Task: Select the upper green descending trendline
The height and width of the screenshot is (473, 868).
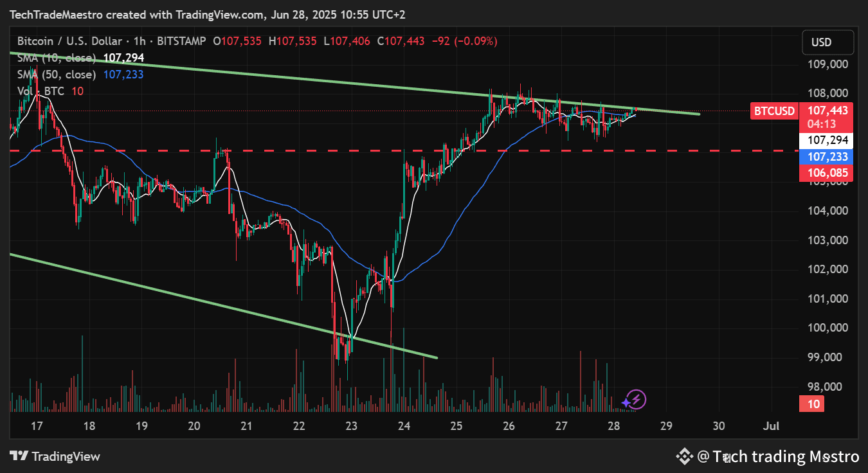Action: [354, 84]
